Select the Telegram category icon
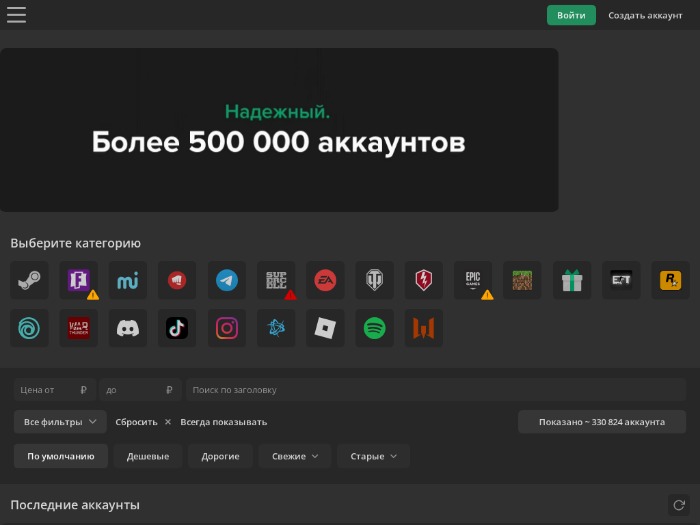 pos(227,280)
